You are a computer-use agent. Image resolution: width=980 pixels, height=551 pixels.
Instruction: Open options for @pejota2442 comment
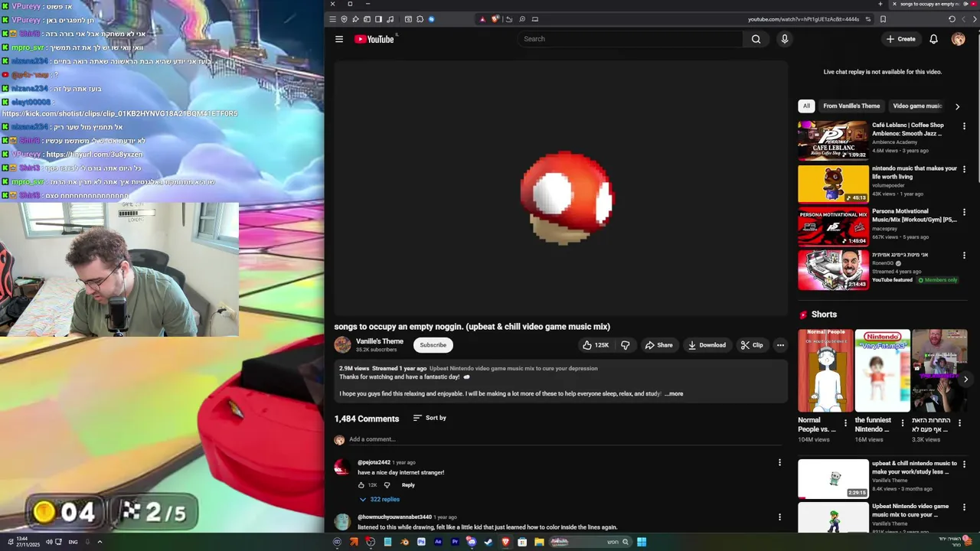pyautogui.click(x=779, y=462)
